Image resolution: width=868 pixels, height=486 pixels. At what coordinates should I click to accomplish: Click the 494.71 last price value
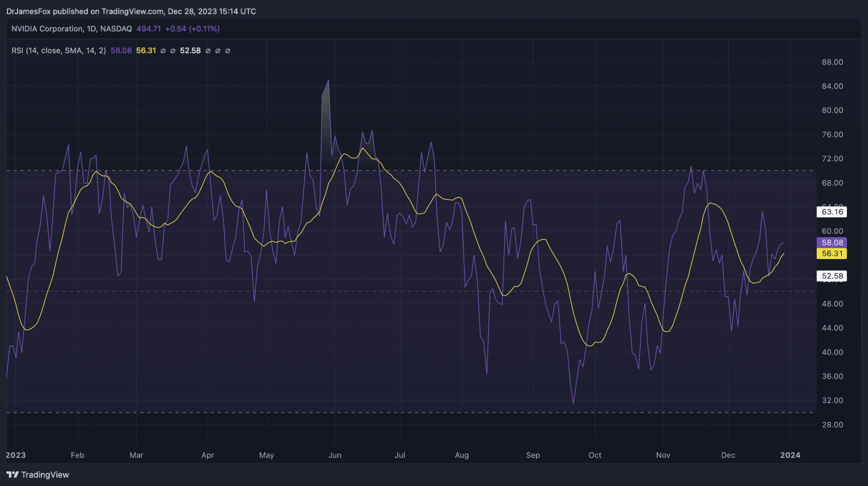coord(148,29)
